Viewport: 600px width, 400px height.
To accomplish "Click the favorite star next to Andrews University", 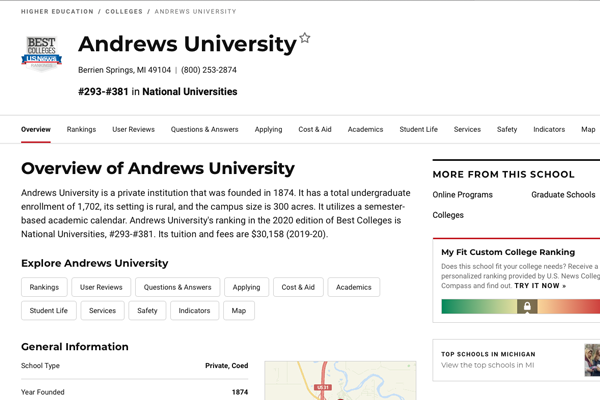I will click(x=305, y=38).
